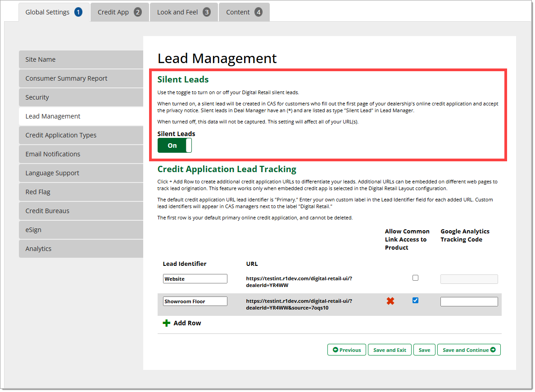Click Showroom Floor Google Analytics Tracking Code field
Viewport: 535px width, 392px height.
(469, 302)
